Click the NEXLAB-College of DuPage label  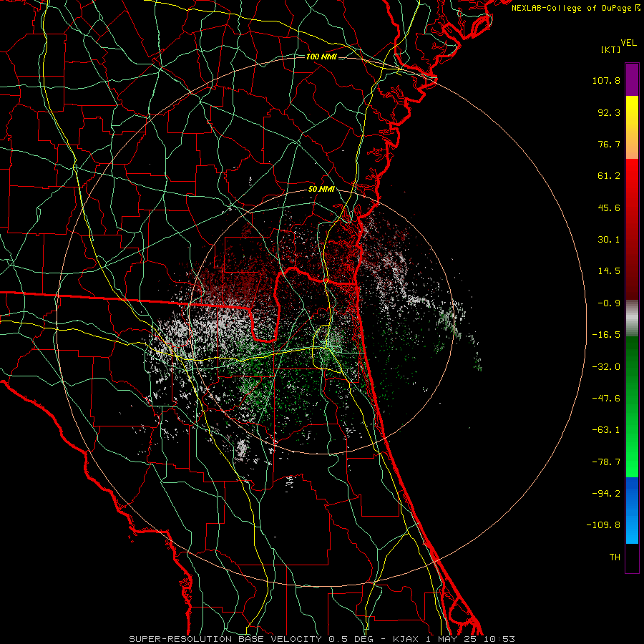(x=571, y=8)
